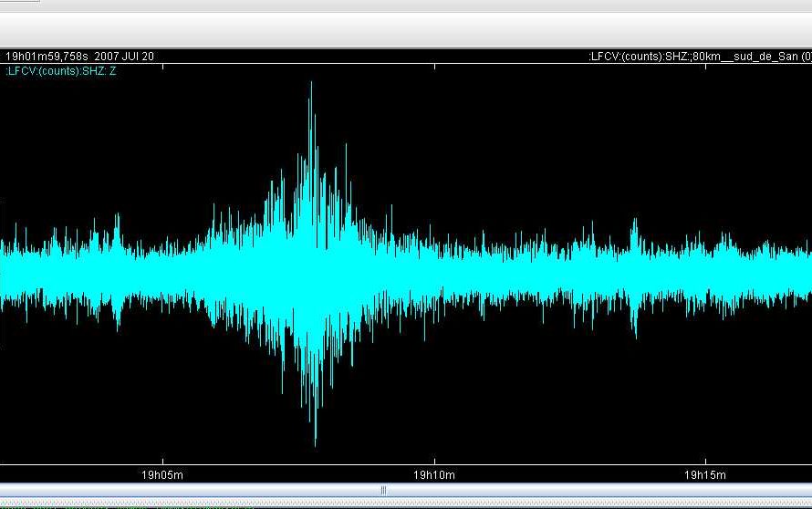Click the blank white toolbar strip above the plot
This screenshot has width=812, height=509.
coord(406,28)
